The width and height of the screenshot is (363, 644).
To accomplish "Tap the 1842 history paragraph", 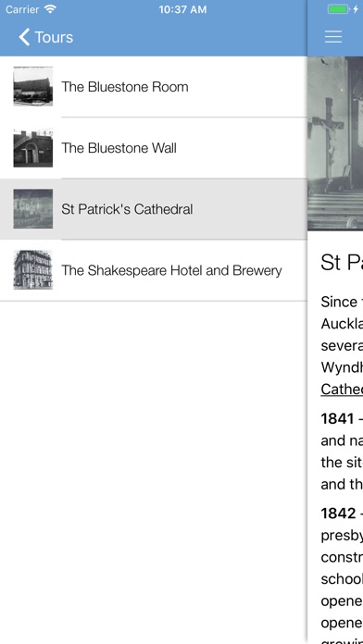I will pyautogui.click(x=342, y=575).
